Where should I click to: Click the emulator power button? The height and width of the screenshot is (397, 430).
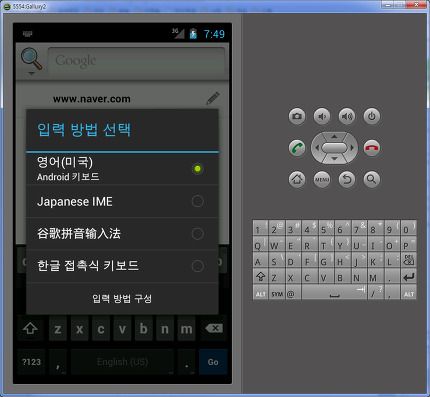click(372, 116)
